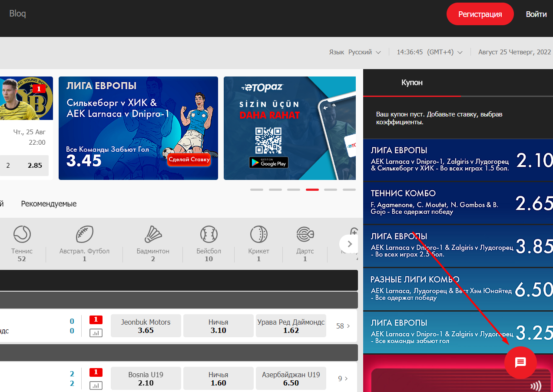Add the Лига Европы 3.25 combo

tap(458, 332)
